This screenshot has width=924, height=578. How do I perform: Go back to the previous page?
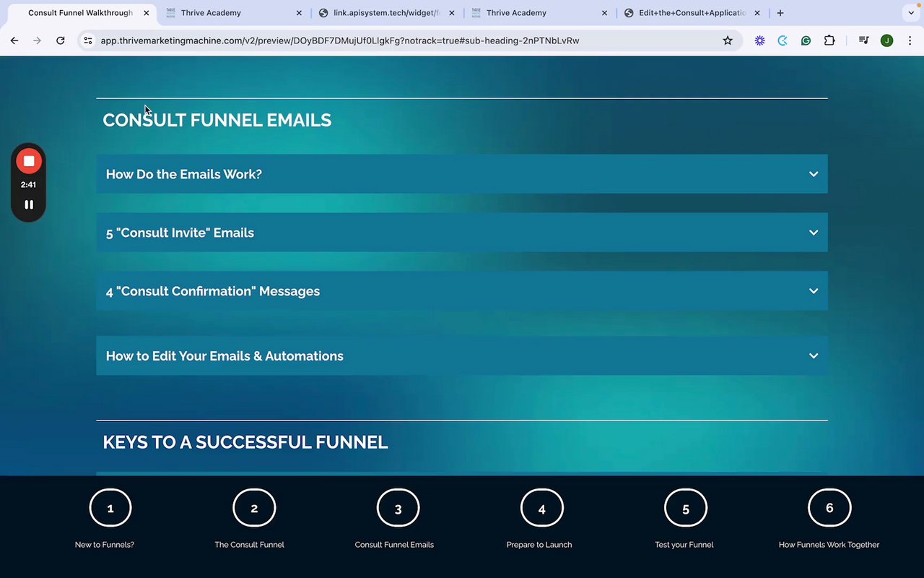click(x=14, y=40)
